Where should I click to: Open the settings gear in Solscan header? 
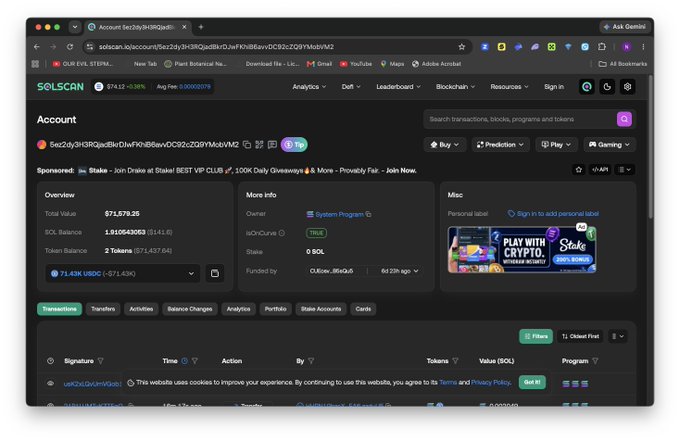pyautogui.click(x=627, y=87)
